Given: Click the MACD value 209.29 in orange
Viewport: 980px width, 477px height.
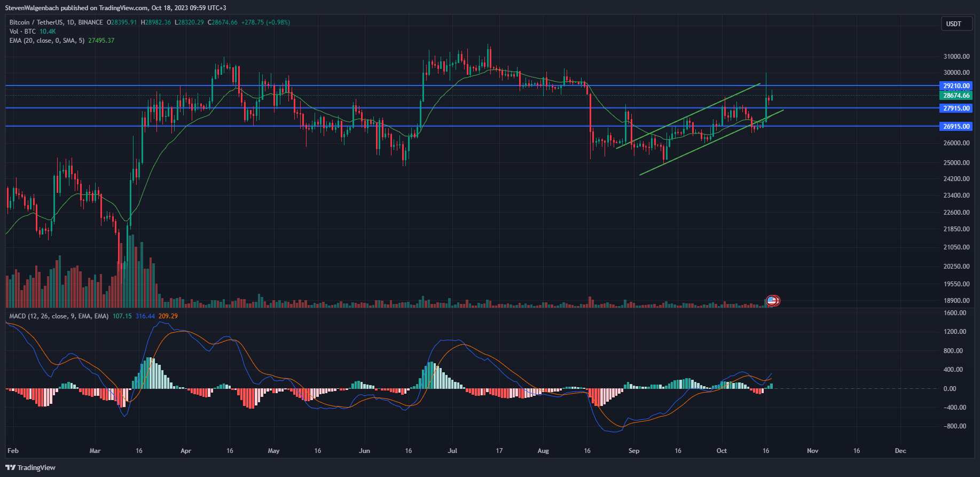Looking at the screenshot, I should click(x=168, y=316).
